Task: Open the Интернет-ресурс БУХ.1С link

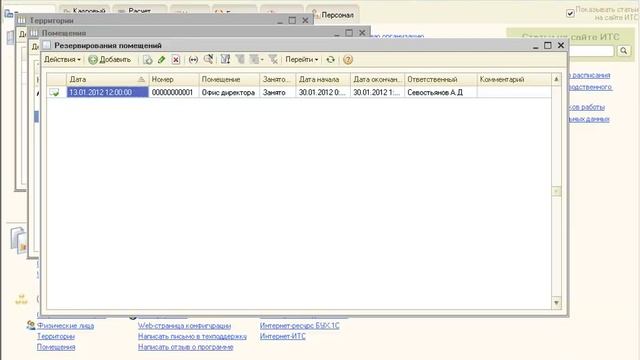Action: tap(300, 326)
